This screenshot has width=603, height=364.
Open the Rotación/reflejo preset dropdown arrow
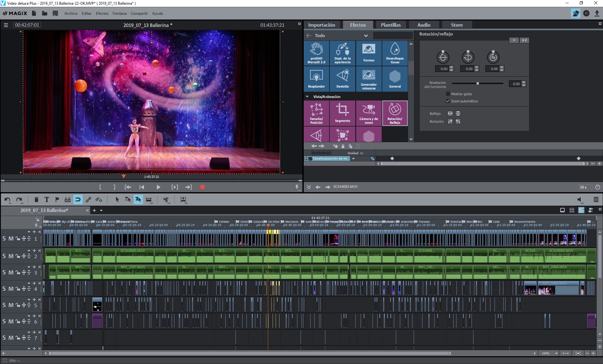coord(514,40)
